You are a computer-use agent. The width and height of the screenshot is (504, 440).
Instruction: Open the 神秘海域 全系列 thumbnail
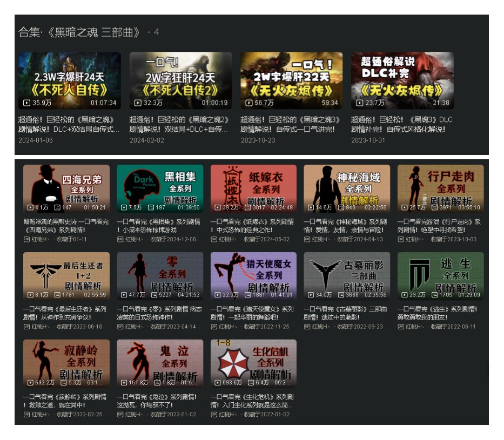coord(347,189)
